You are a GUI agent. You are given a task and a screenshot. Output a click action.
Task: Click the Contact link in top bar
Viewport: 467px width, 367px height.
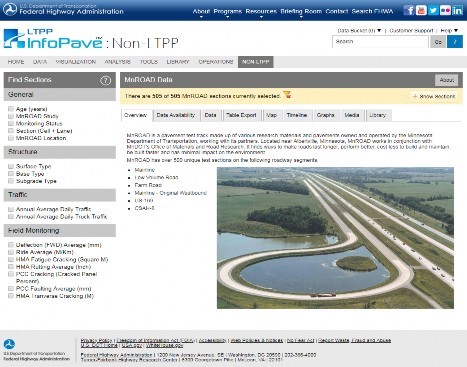(337, 11)
